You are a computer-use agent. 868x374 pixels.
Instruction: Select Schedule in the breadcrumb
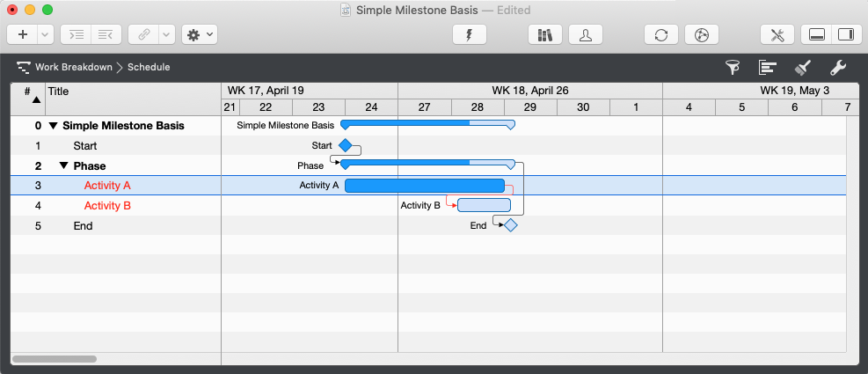pos(149,67)
